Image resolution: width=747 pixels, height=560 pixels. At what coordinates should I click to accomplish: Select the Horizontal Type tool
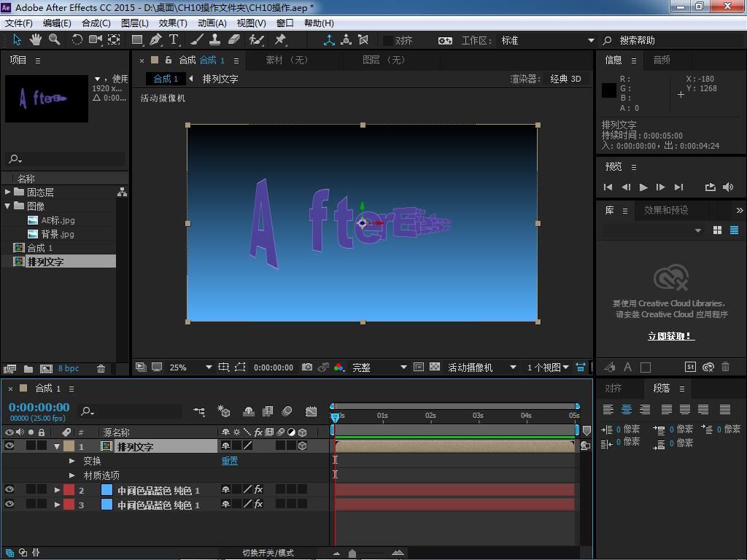tap(174, 40)
